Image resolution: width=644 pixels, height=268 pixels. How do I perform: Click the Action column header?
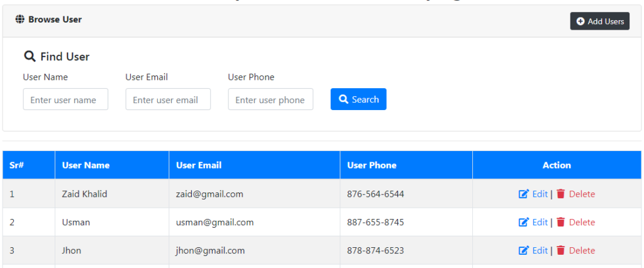pyautogui.click(x=557, y=165)
